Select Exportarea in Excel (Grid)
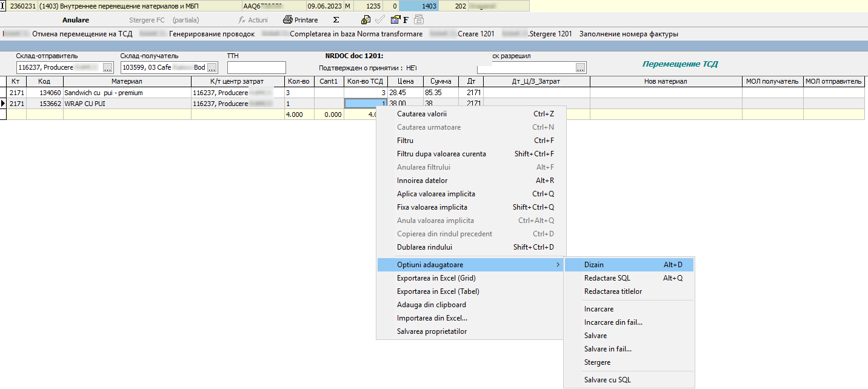Screen dimensions: 868x389 [471, 278]
